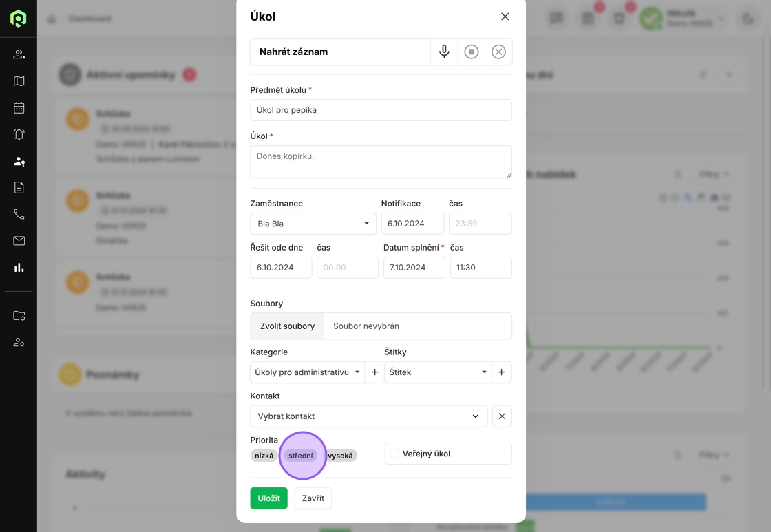Open the user settings icon in the sidebar
Viewport: 771px width, 532px height.
[x=19, y=342]
